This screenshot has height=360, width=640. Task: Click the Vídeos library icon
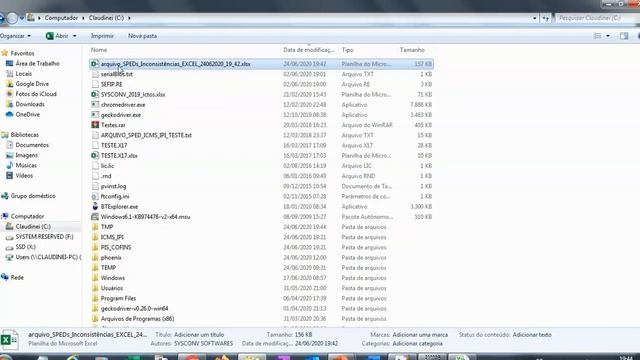9,176
